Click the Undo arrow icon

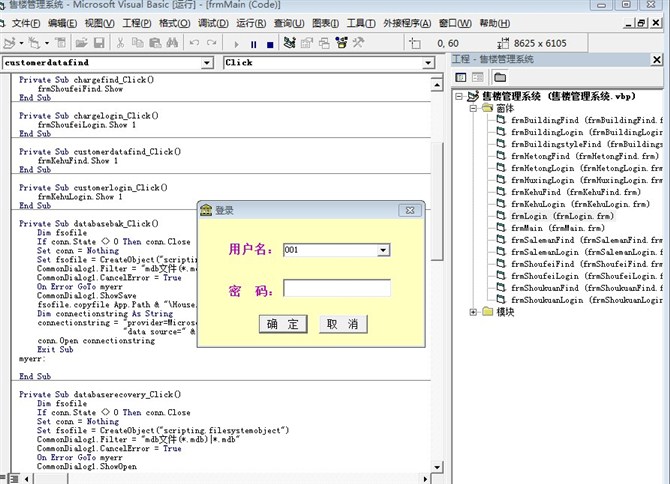tap(194, 43)
